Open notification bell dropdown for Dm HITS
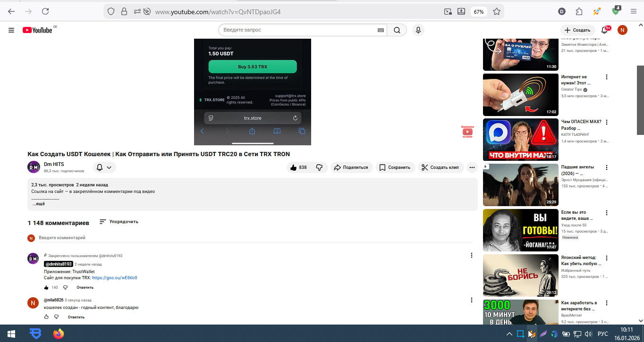Viewport: 644px width, 342px height. 104,167
